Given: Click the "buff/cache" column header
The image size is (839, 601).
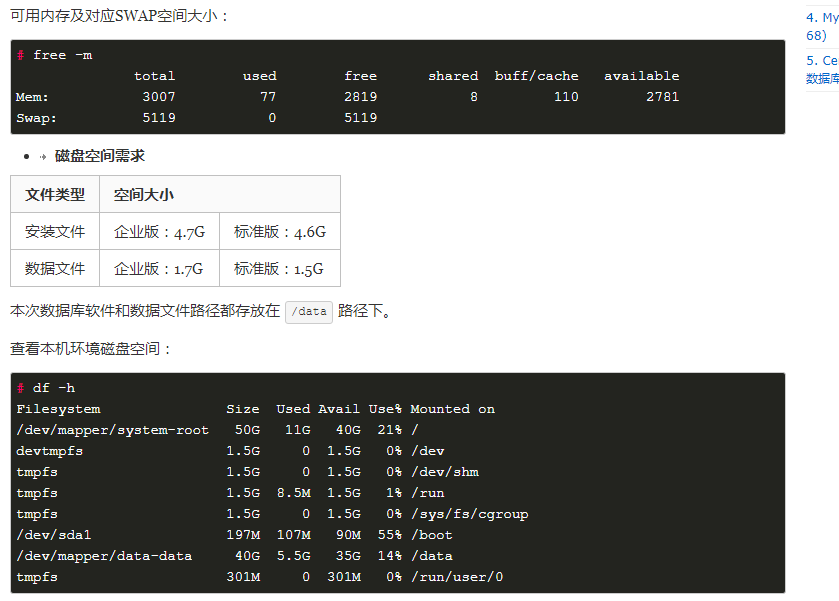Looking at the screenshot, I should tap(536, 76).
